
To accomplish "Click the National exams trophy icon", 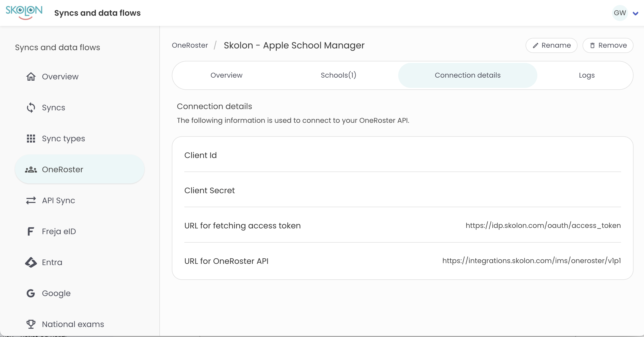I will coord(31,324).
